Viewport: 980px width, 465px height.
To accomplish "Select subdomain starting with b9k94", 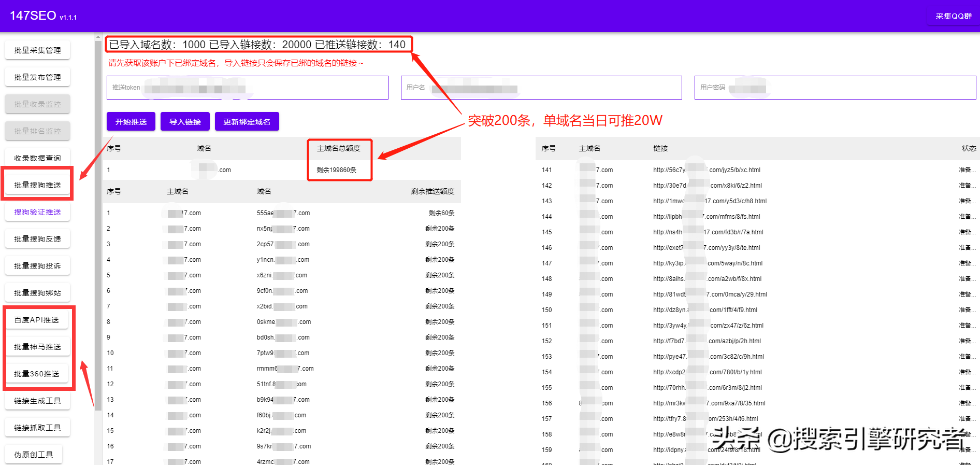I will (283, 400).
